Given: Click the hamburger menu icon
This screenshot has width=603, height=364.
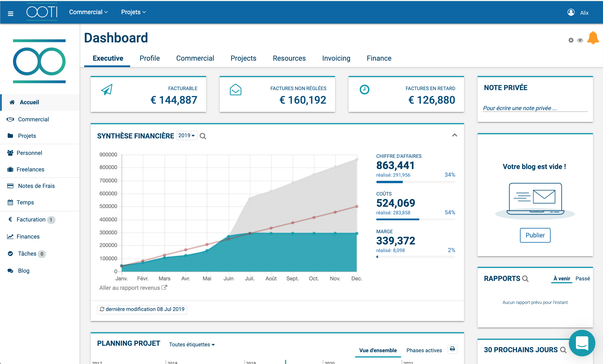Looking at the screenshot, I should click(x=11, y=13).
